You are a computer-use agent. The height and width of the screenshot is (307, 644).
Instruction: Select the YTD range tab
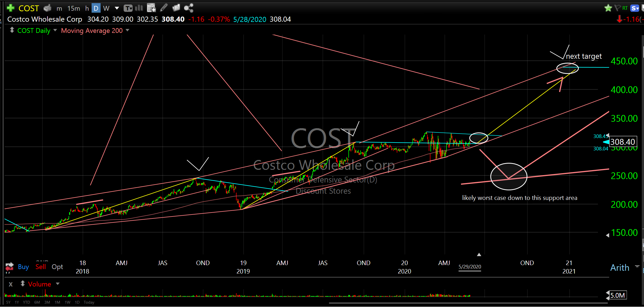(x=26, y=302)
